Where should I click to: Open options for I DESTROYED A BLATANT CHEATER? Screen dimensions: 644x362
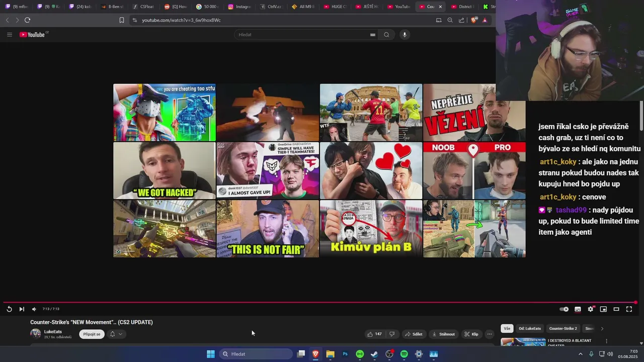(x=606, y=341)
